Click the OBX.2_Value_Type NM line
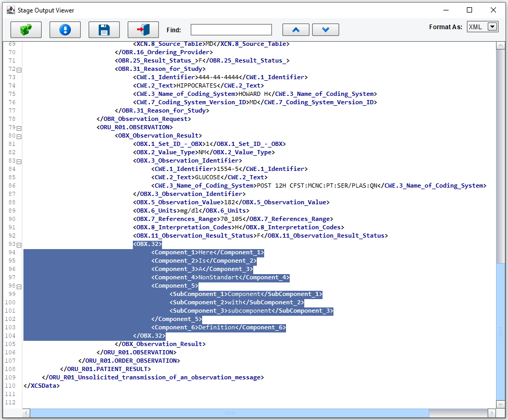The height and width of the screenshot is (420, 508). click(204, 152)
